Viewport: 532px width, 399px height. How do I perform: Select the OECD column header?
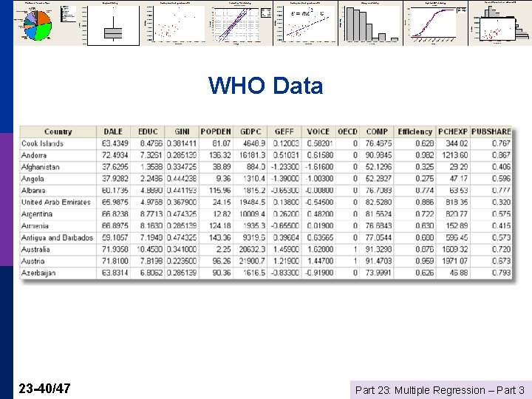[347, 132]
